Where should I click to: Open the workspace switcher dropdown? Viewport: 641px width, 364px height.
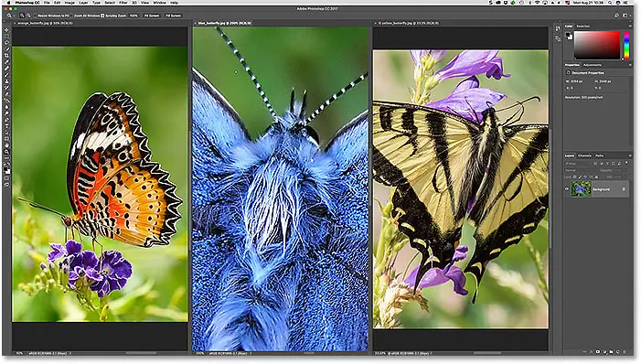(x=625, y=16)
